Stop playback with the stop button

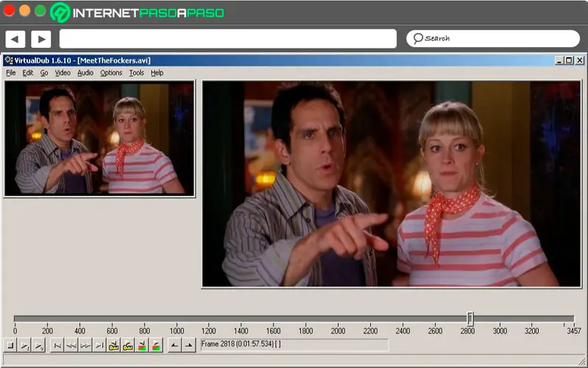tap(10, 345)
